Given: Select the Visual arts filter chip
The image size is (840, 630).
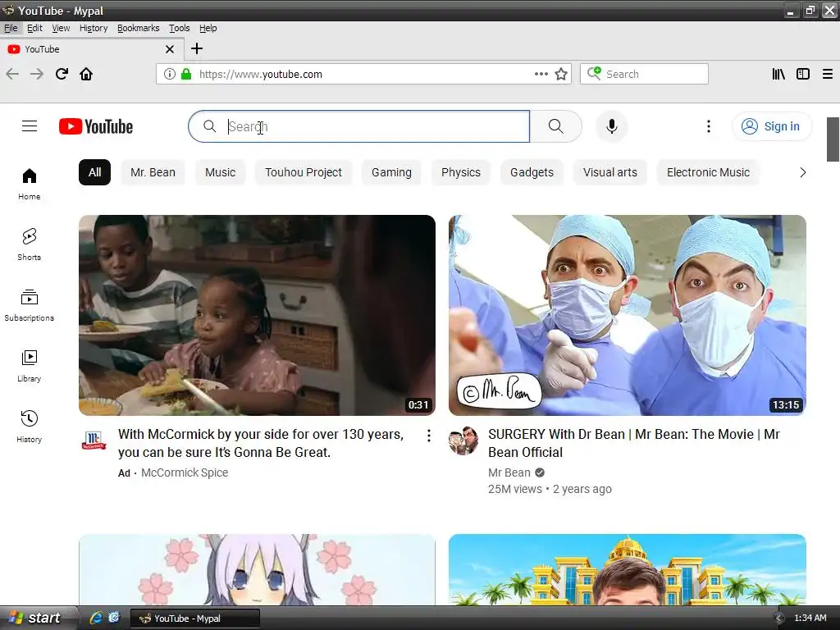Looking at the screenshot, I should pos(610,172).
